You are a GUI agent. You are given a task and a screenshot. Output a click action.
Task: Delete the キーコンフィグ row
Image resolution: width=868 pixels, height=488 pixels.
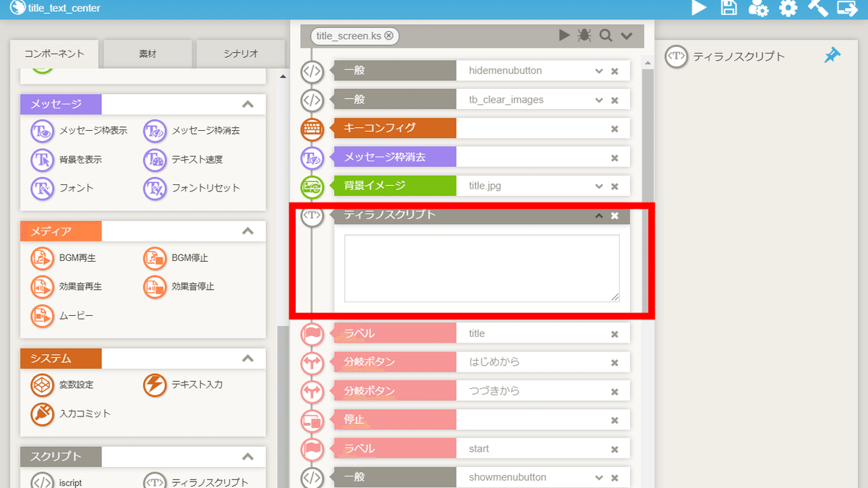tap(615, 129)
